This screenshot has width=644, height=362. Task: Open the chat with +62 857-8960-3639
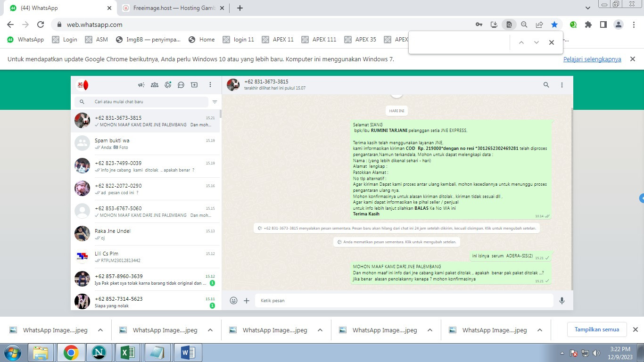(145, 280)
